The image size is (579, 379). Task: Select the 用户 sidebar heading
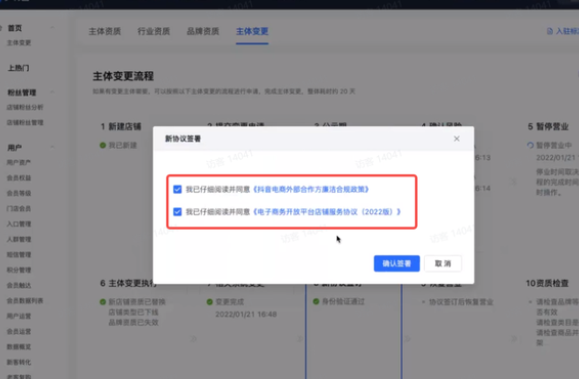click(x=14, y=148)
